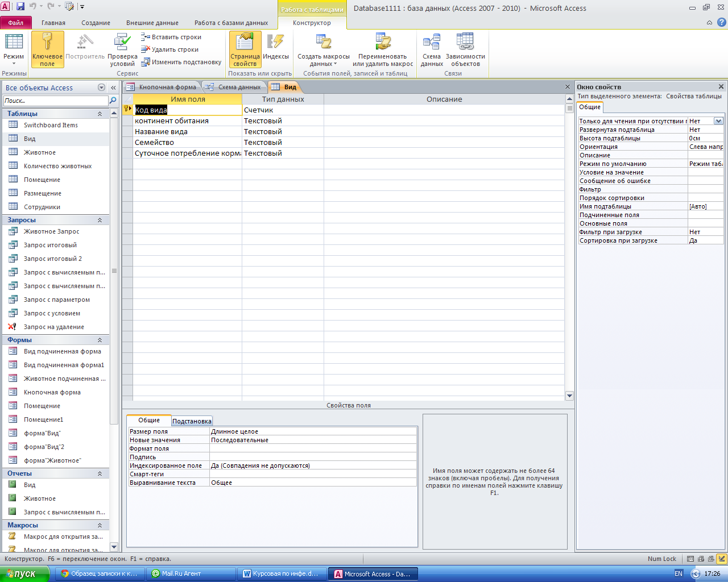This screenshot has height=582, width=728.
Task: Open Работа с базами данных tab
Action: coord(231,23)
